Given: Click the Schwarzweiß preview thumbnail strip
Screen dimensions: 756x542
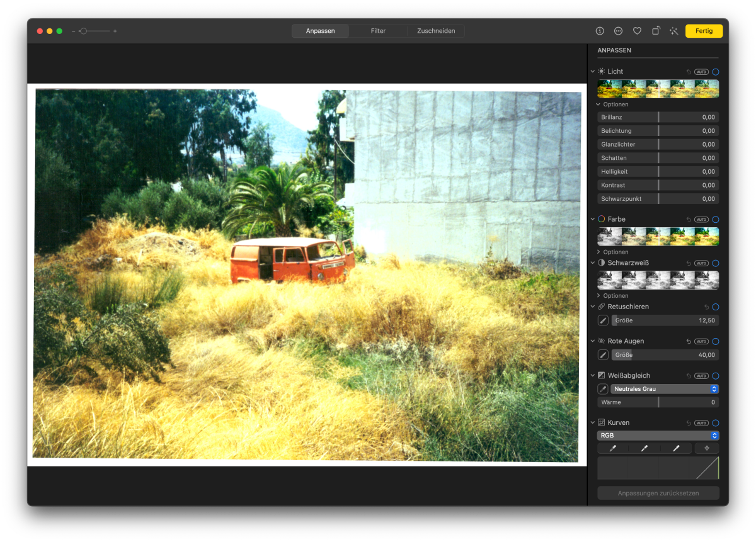Looking at the screenshot, I should pos(658,280).
